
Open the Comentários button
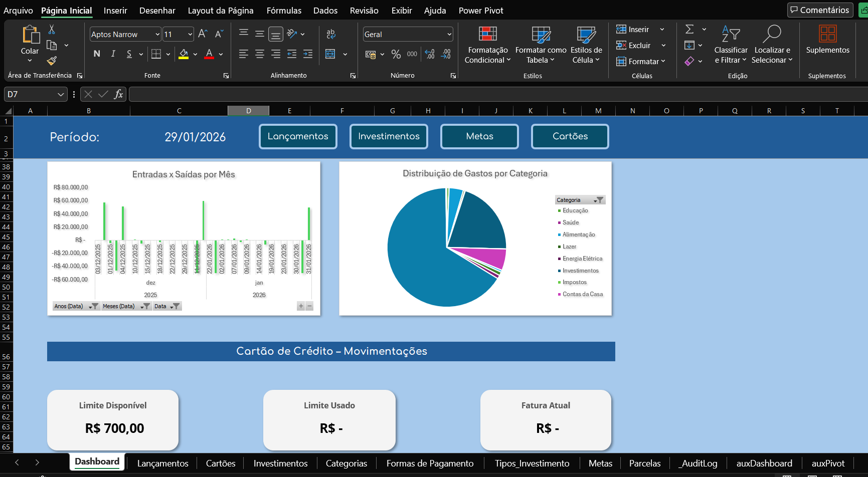click(x=820, y=10)
